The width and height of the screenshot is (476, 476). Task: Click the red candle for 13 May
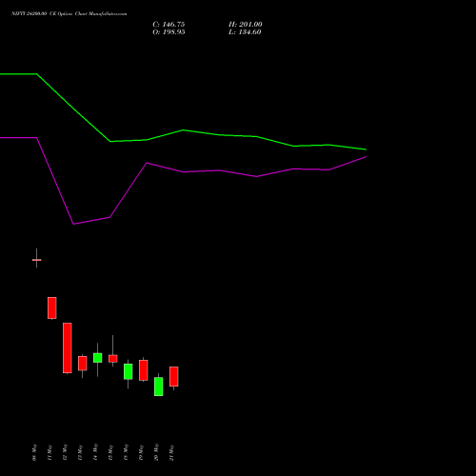coord(83,364)
